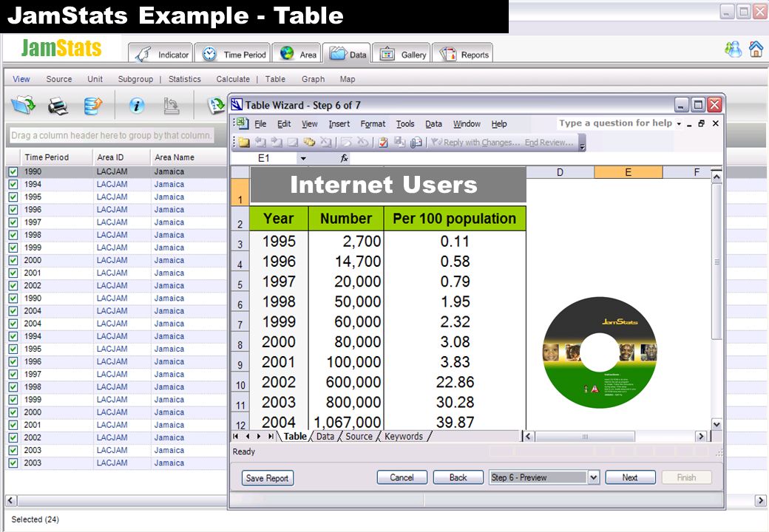Click the sheet tab scroll-to-last arrow

(x=271, y=436)
